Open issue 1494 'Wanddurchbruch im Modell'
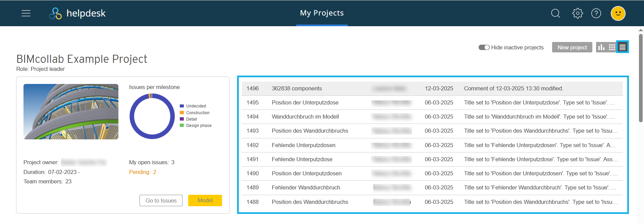The height and width of the screenshot is (224, 644). (432, 117)
